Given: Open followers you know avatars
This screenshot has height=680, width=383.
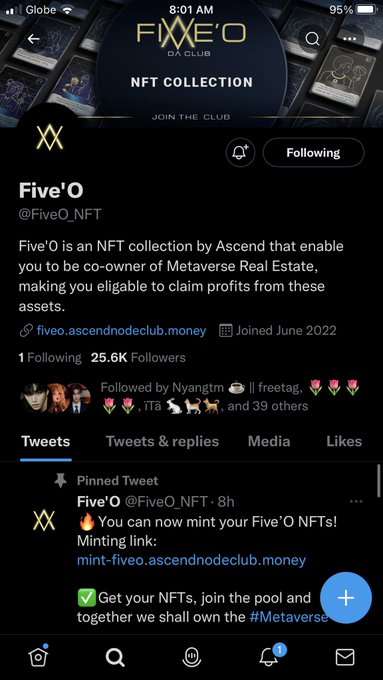Looking at the screenshot, I should click(56, 398).
